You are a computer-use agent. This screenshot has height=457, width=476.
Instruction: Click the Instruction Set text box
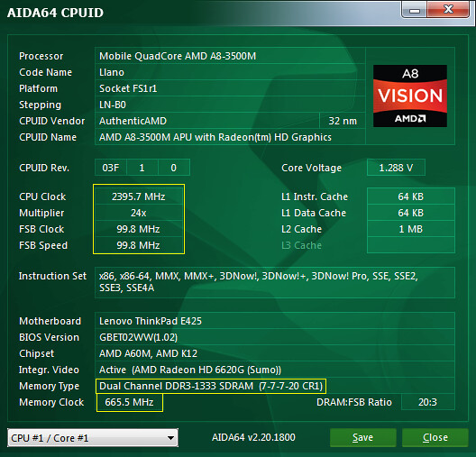(275, 282)
